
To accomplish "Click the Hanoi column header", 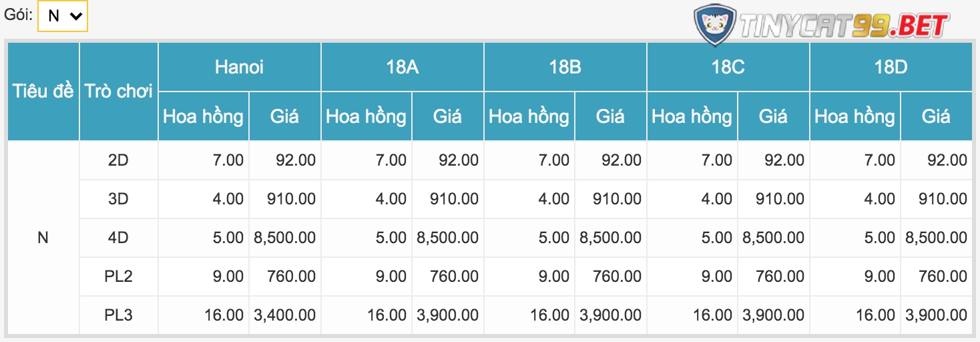I will pyautogui.click(x=239, y=67).
